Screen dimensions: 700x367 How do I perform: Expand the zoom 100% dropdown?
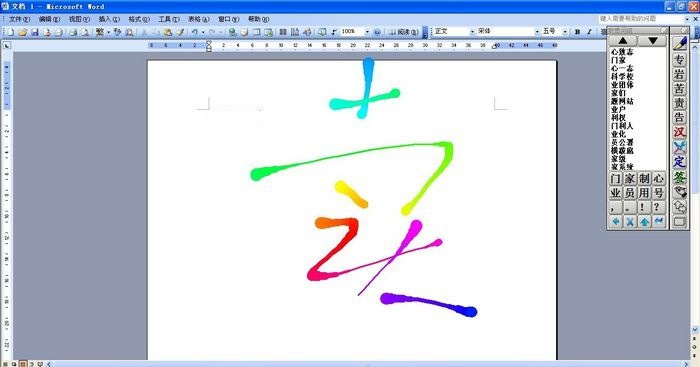coord(367,32)
